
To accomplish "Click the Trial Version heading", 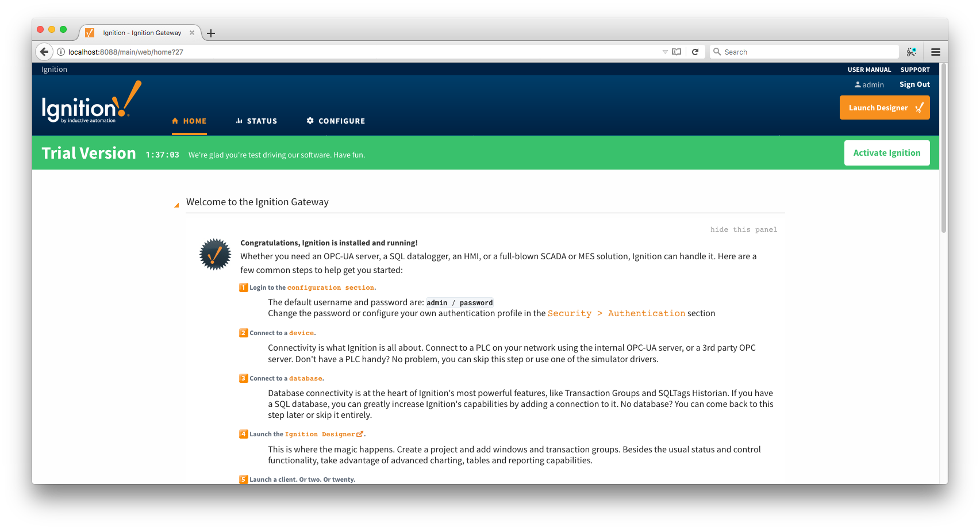I will 89,153.
